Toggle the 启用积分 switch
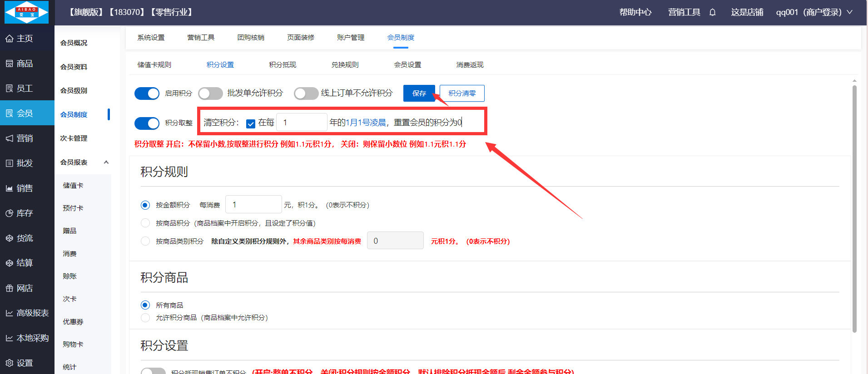 [147, 93]
